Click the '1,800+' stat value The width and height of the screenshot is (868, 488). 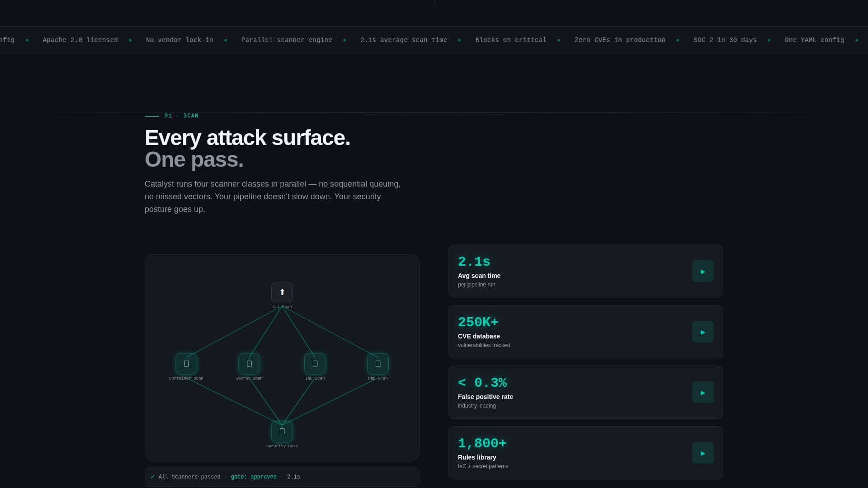tap(482, 443)
